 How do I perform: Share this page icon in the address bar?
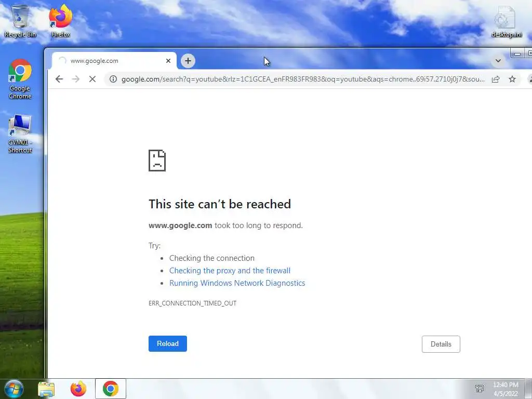pos(496,79)
